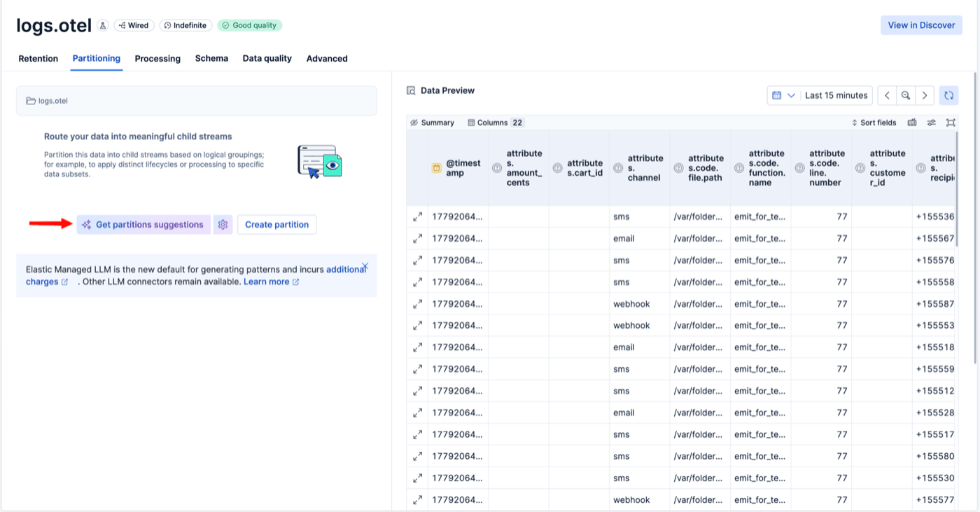
Task: Click the attributes.channel column header
Action: click(x=640, y=168)
